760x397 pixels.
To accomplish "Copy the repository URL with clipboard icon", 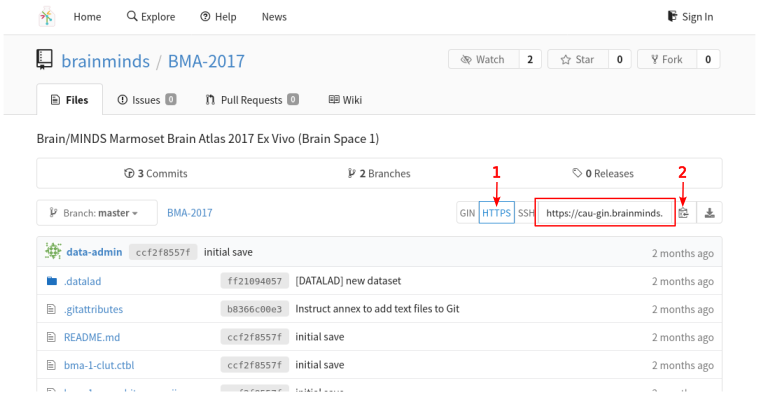I will 684,213.
